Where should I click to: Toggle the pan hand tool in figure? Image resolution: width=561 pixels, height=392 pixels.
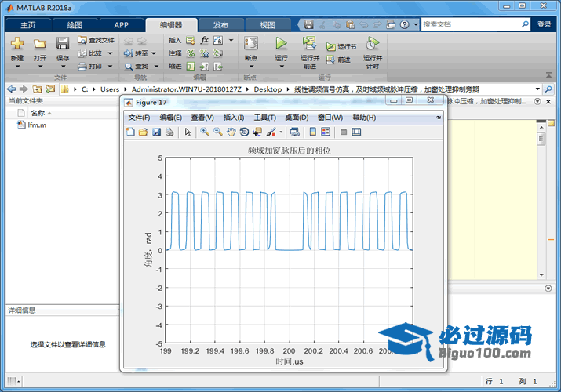231,132
